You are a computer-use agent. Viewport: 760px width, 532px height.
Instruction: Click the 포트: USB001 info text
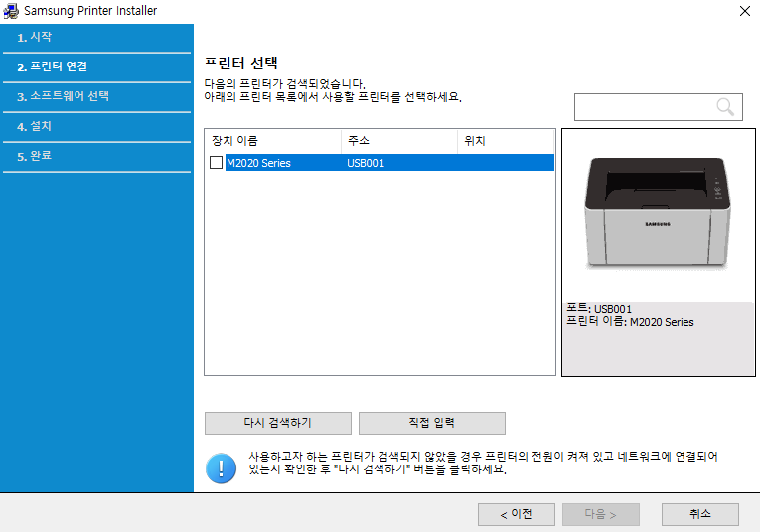point(599,309)
